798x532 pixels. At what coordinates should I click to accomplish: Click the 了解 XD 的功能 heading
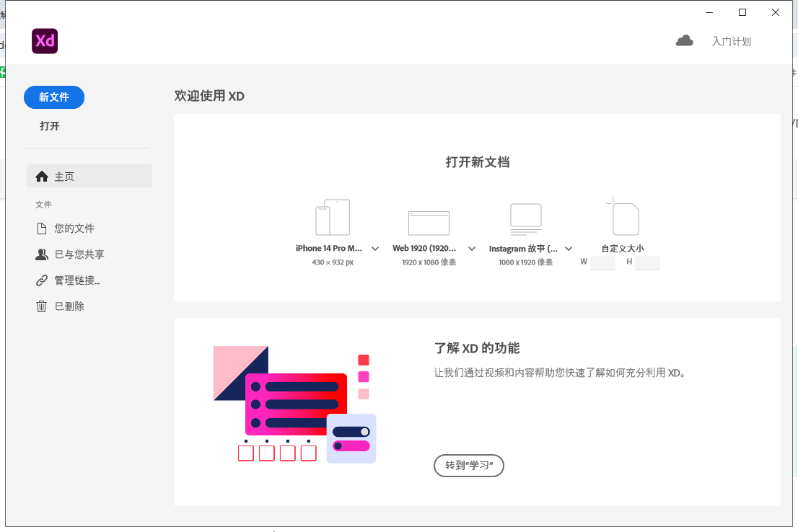coord(477,348)
